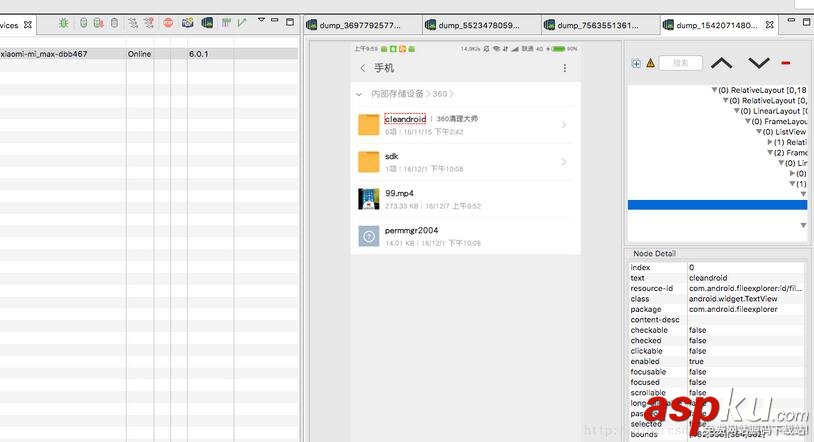Image resolution: width=814 pixels, height=442 pixels.
Task: Click the yellow warning triangle icon
Action: [x=650, y=63]
